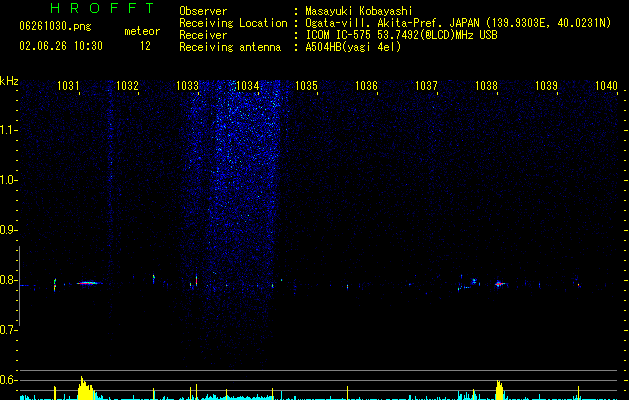This screenshot has width=629, height=400.
Task: Click the 1032 time axis label
Action: point(127,85)
